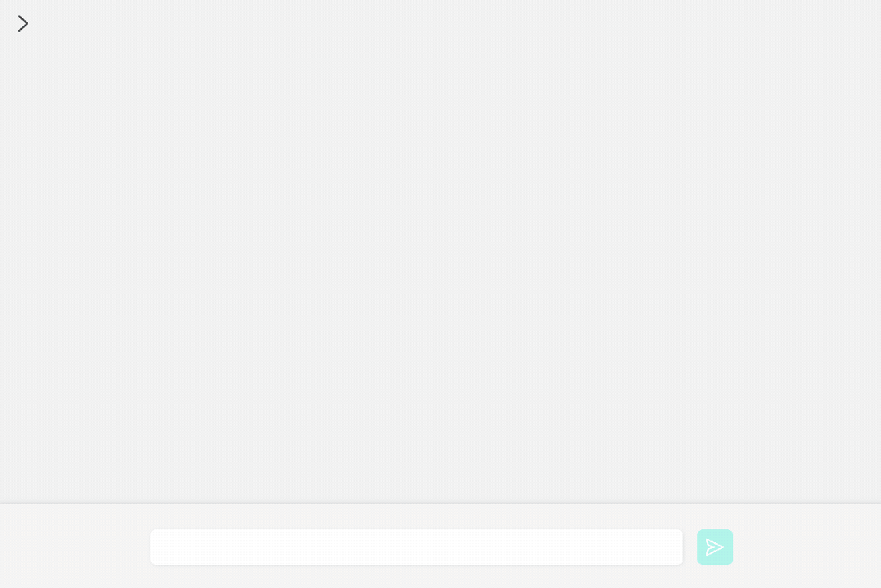
Task: Expand the sidebar using the chevron arrow
Action: [x=23, y=24]
